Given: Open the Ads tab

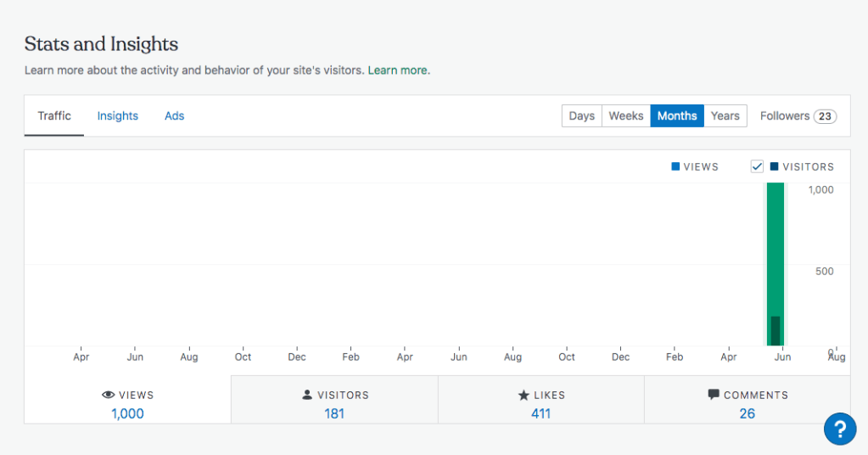Looking at the screenshot, I should 174,116.
